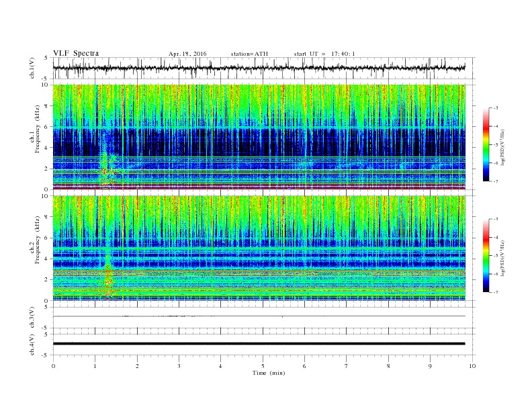The width and height of the screenshot is (532, 411).
Task: Click the burst near 1.3 min in ch.2 spectrogram
Action: [108, 277]
